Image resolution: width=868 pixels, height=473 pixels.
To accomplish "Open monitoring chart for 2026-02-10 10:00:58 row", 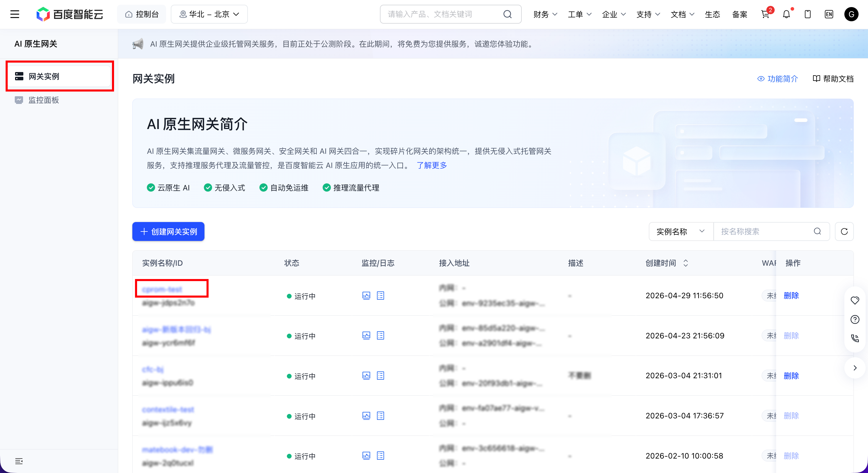I will click(366, 456).
